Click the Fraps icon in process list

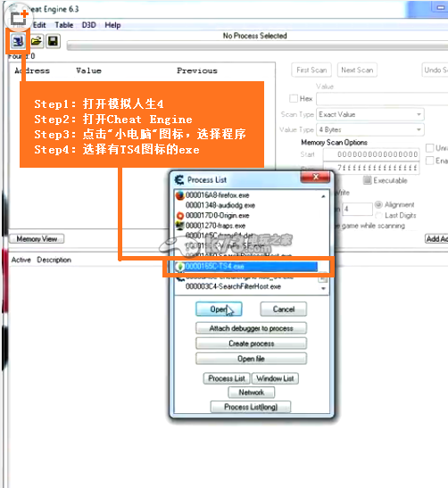coord(180,226)
